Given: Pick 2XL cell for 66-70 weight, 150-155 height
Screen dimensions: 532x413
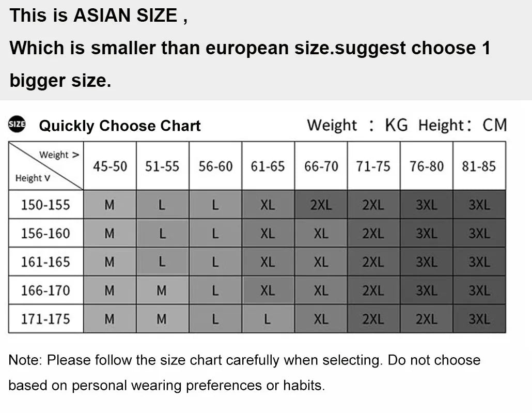Looking at the screenshot, I should coord(321,205).
